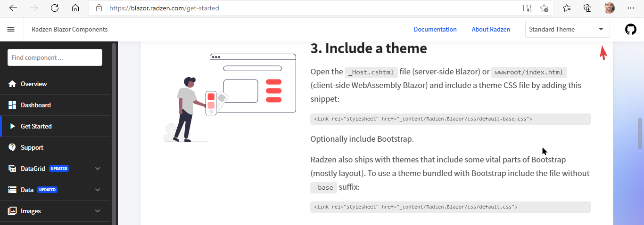Click the Data storage icon
This screenshot has width=644, height=225.
coord(12,190)
